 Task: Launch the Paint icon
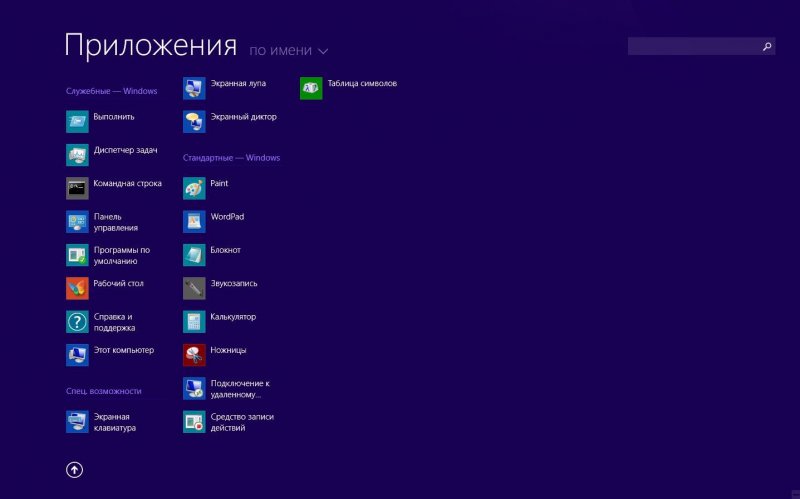tap(194, 188)
